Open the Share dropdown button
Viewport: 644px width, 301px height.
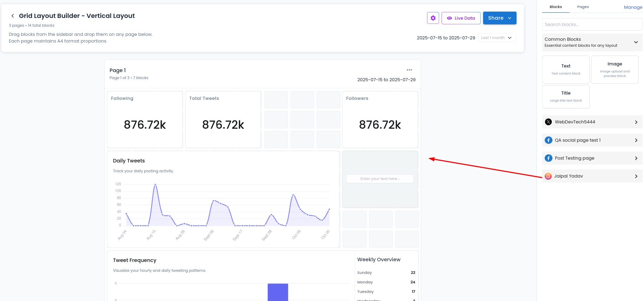pos(500,18)
